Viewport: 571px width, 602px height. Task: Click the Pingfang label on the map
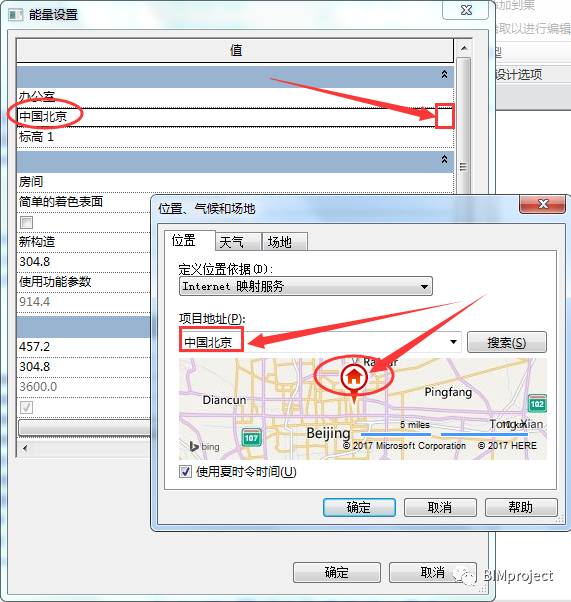click(448, 392)
